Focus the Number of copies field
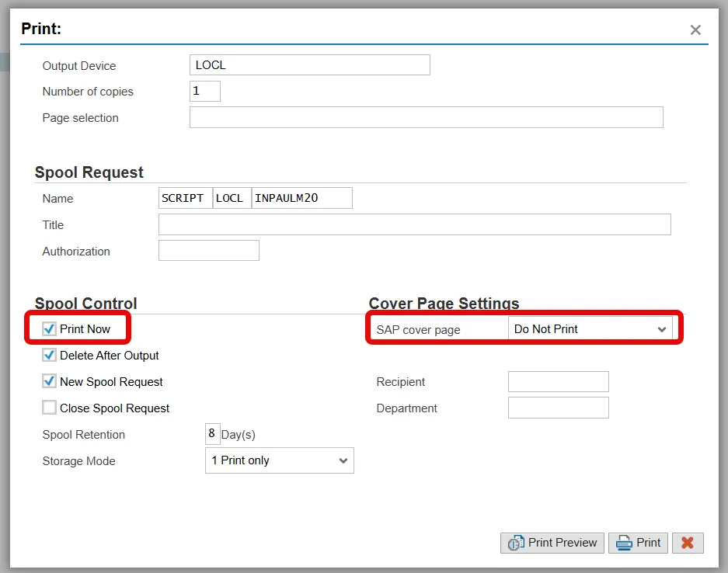Viewport: 728px width, 573px height. 205,92
